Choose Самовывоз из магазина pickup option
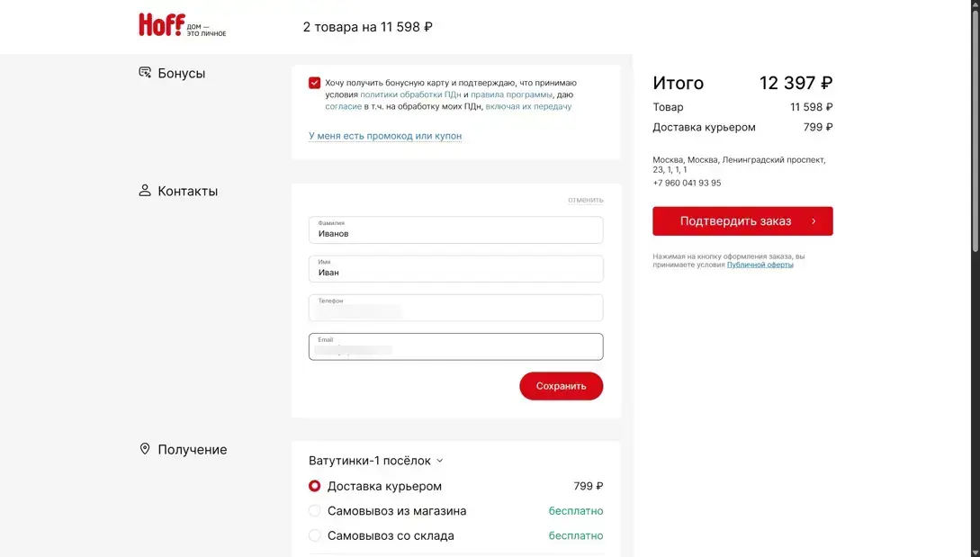980x557 pixels. pyautogui.click(x=315, y=511)
